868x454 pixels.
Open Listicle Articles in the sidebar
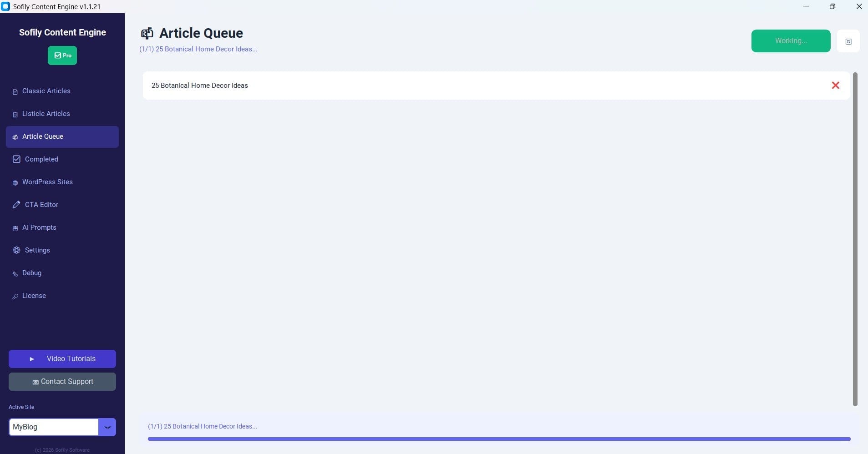62,114
